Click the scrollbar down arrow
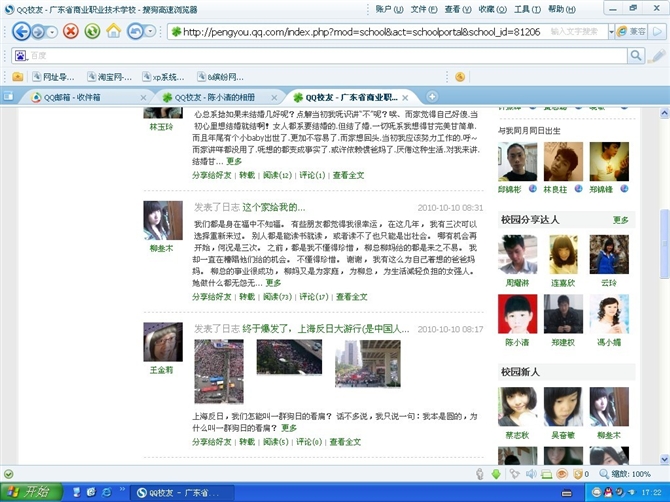 664,460
